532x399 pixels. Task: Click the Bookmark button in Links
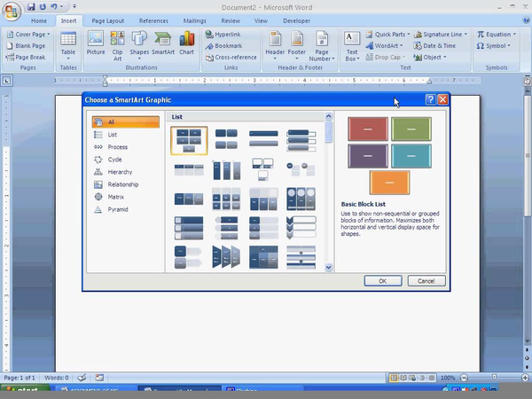(227, 45)
